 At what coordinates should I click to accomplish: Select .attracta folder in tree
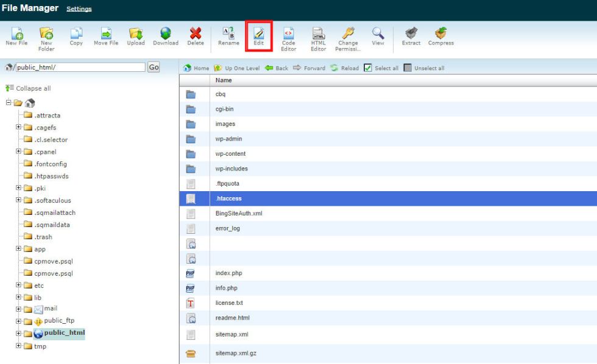coord(42,115)
